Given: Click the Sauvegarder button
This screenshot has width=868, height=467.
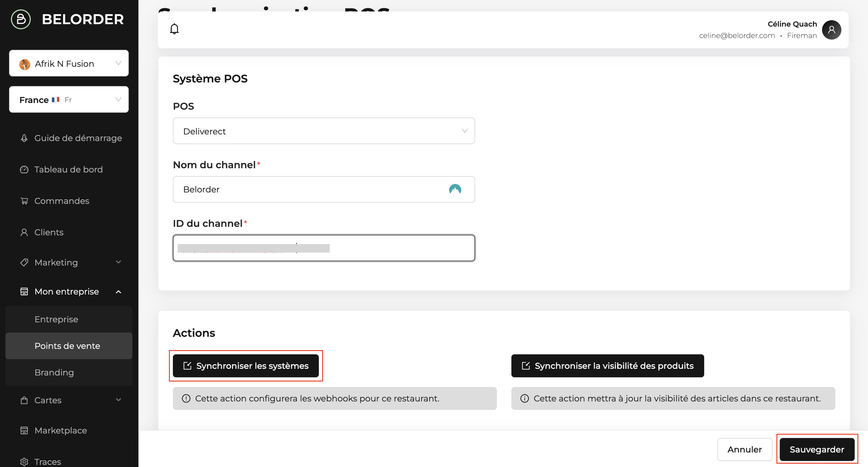Looking at the screenshot, I should pyautogui.click(x=817, y=449).
